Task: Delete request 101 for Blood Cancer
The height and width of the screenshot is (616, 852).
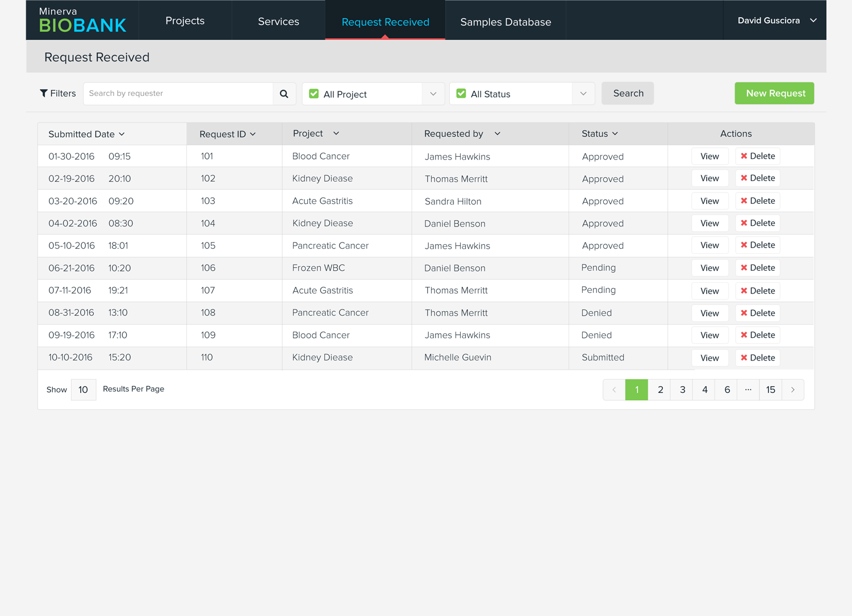Action: 758,156
